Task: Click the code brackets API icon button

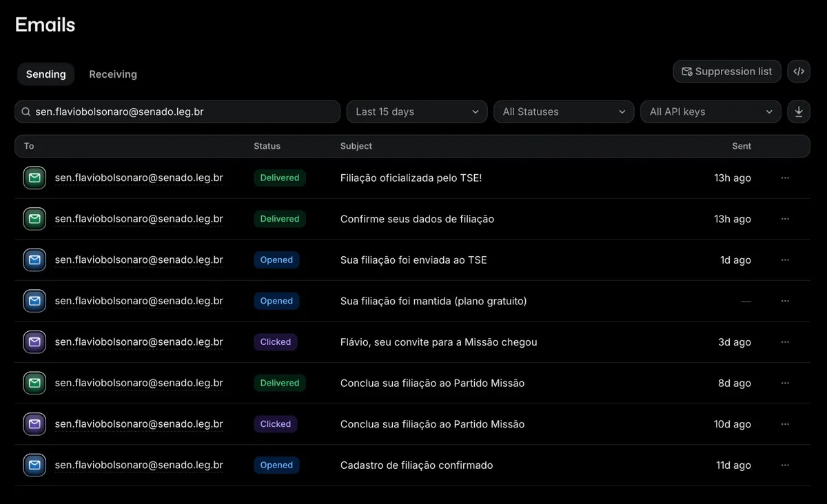Action: pyautogui.click(x=799, y=72)
